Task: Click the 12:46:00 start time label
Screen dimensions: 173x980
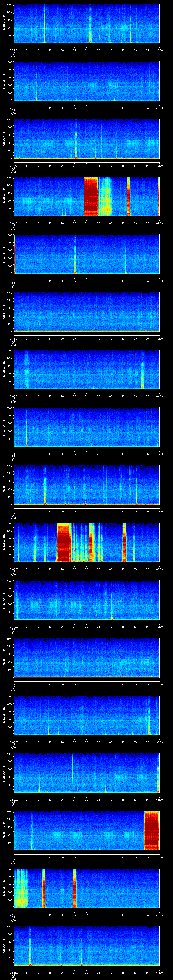Action: coord(13,569)
